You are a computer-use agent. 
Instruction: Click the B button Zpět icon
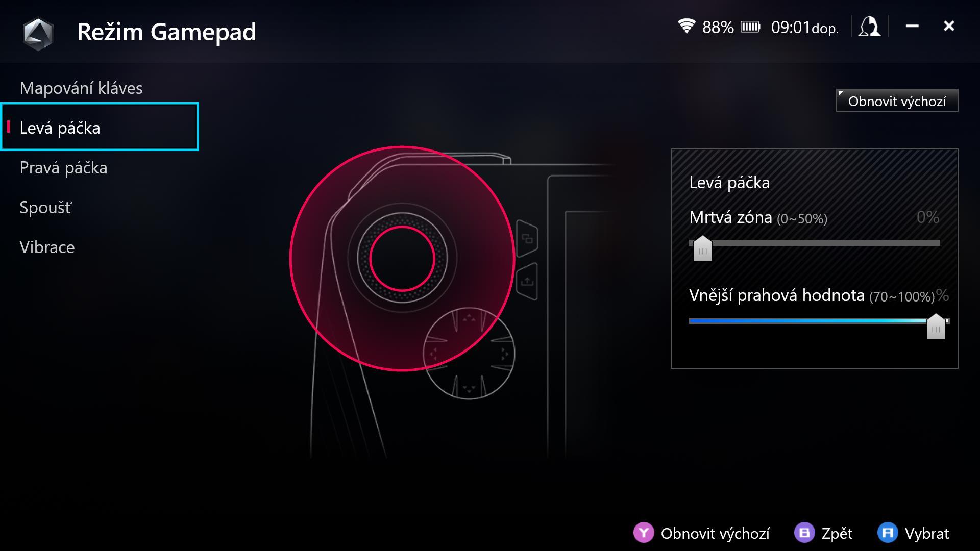click(805, 533)
